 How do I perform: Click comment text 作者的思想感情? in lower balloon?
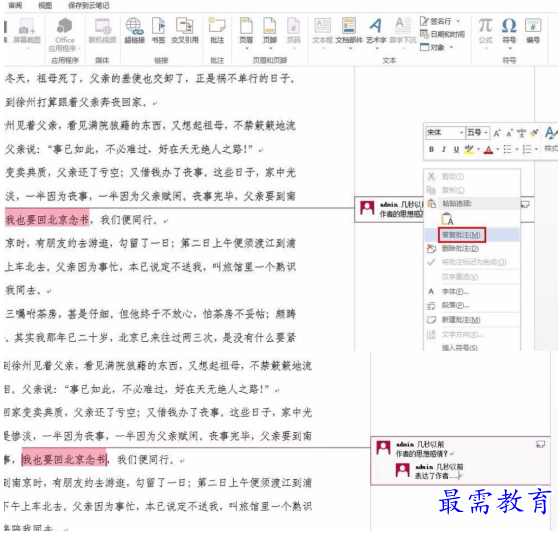(x=421, y=454)
